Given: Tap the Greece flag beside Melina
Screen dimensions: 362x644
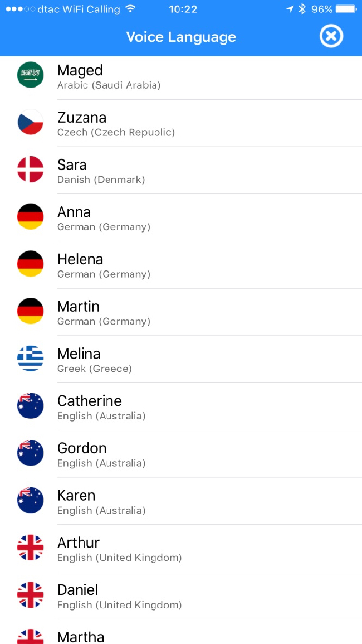Looking at the screenshot, I should [x=31, y=358].
